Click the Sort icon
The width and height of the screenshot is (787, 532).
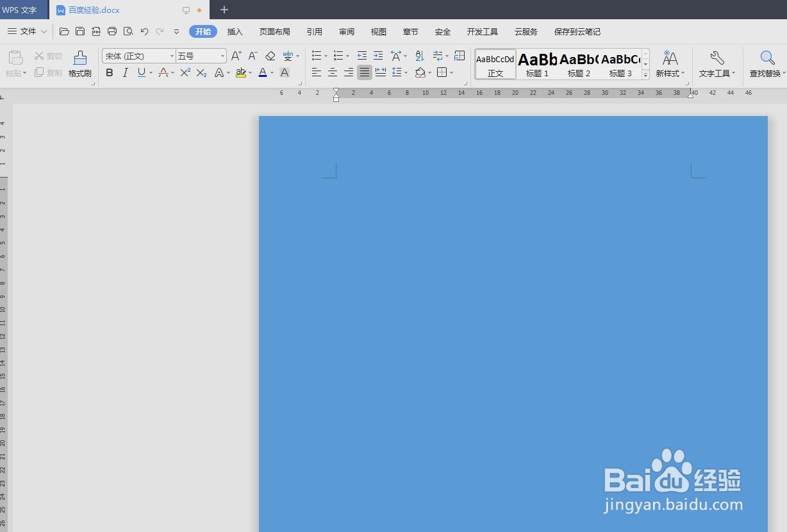(x=420, y=56)
